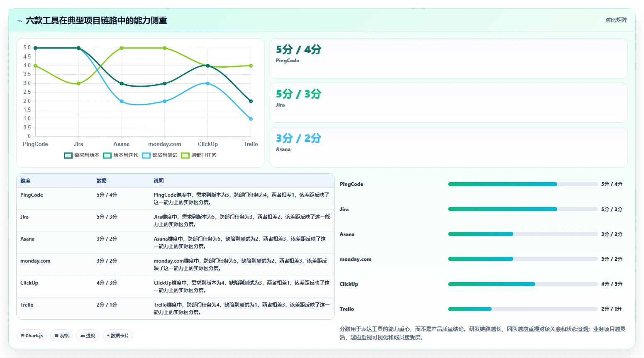Click the ClickUp progress bar
This screenshot has height=358, width=644.
tap(523, 284)
